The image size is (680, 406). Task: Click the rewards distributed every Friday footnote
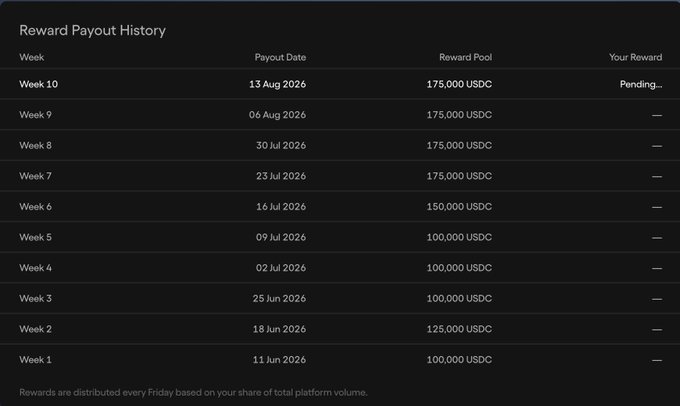193,393
